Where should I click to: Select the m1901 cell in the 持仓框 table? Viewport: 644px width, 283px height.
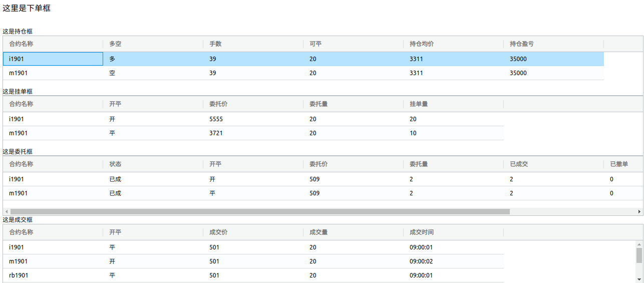click(53, 73)
